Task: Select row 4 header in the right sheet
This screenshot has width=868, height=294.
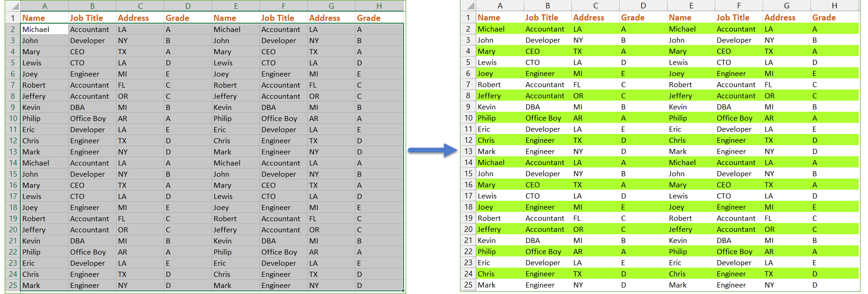Action: pyautogui.click(x=468, y=51)
